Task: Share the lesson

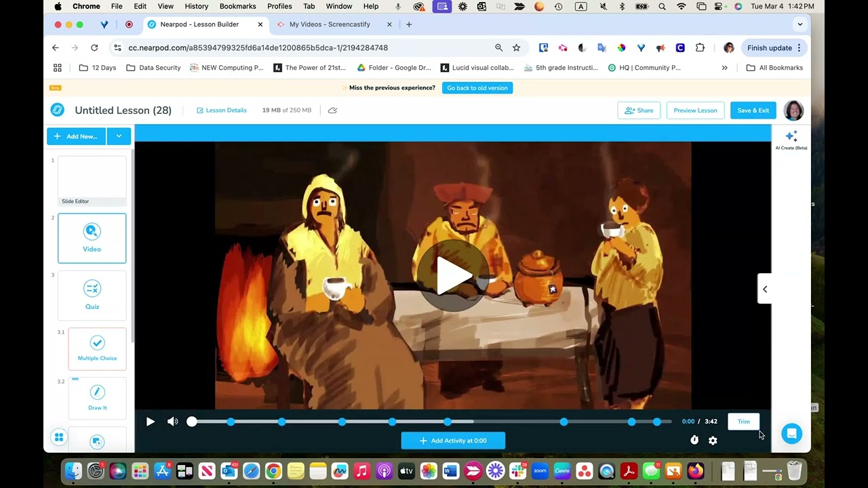Action: pyautogui.click(x=639, y=110)
